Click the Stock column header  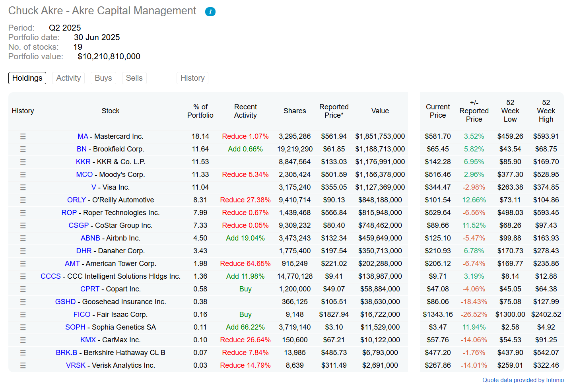tap(111, 111)
